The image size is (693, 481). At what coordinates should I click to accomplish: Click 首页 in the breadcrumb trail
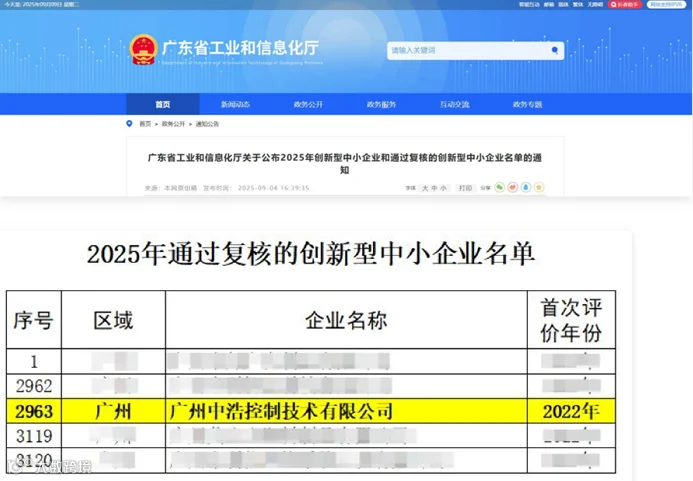[x=145, y=124]
